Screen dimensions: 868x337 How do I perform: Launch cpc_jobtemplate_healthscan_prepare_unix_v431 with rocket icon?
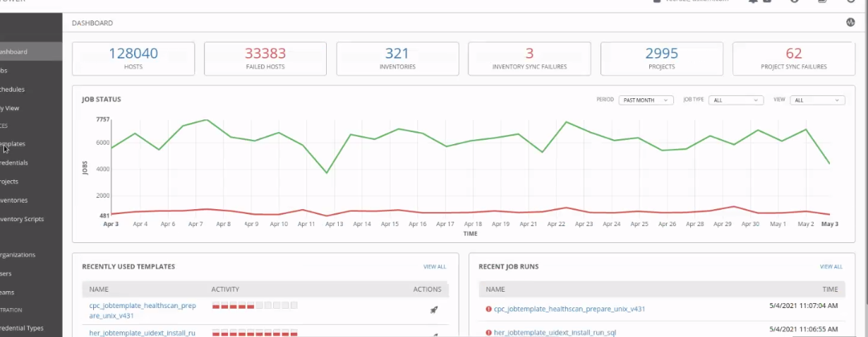434,309
